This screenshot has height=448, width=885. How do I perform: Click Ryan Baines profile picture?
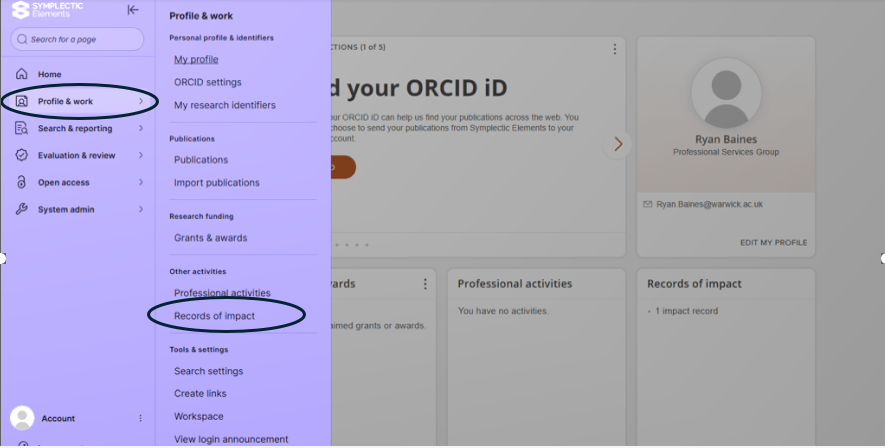[726, 93]
